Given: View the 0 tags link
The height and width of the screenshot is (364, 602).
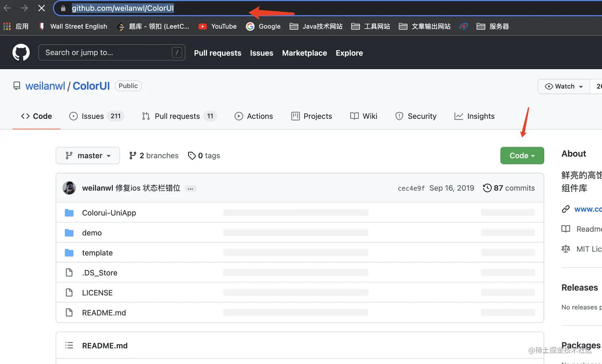Looking at the screenshot, I should (204, 156).
